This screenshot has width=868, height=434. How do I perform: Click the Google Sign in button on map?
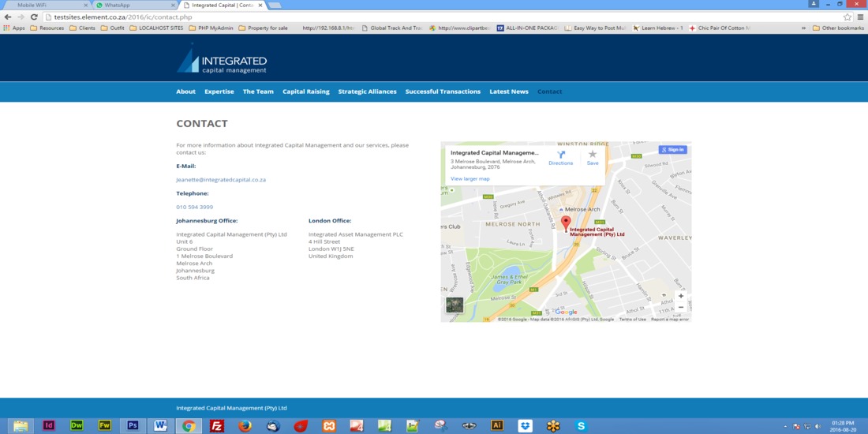(672, 149)
